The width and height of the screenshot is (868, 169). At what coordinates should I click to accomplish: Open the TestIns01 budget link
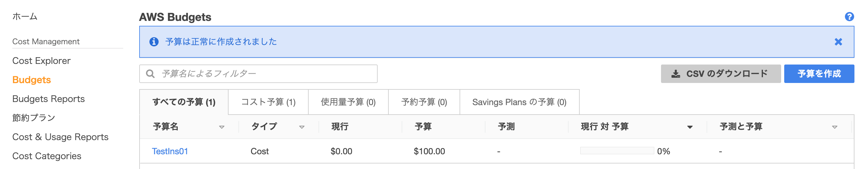170,151
